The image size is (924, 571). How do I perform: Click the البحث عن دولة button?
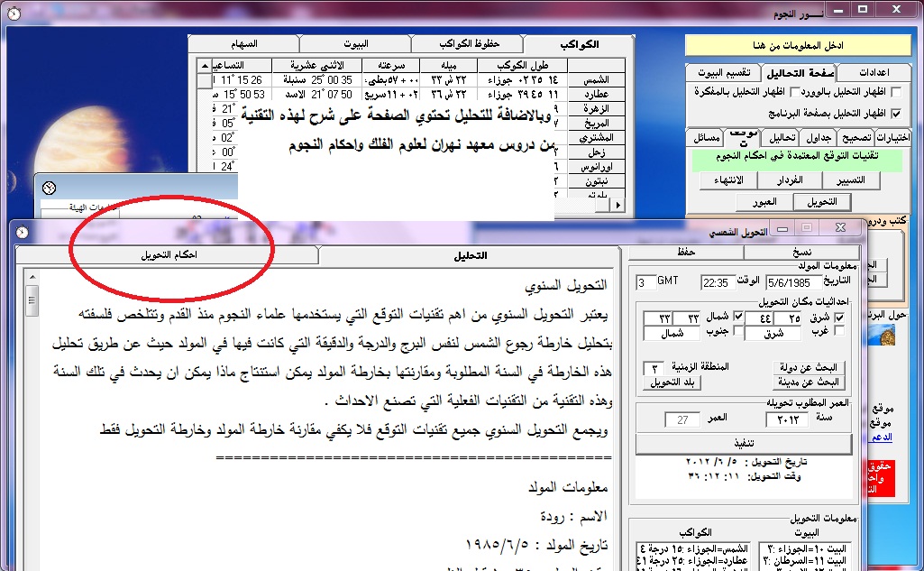click(x=807, y=368)
